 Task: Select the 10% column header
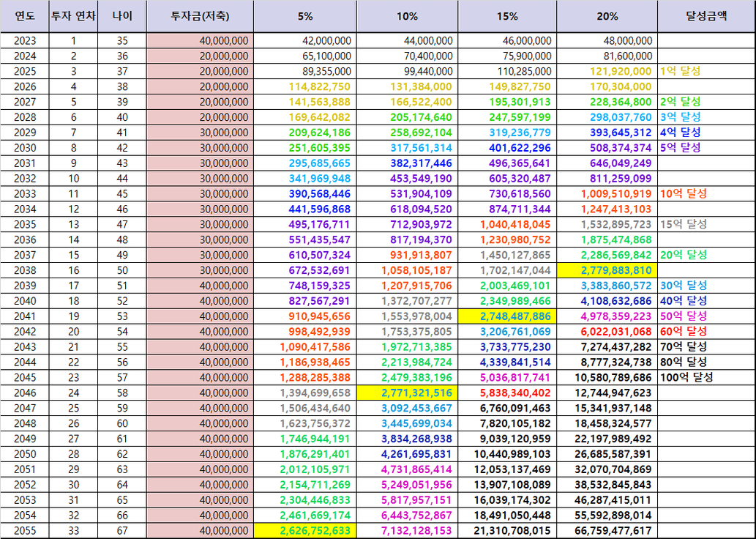point(407,16)
